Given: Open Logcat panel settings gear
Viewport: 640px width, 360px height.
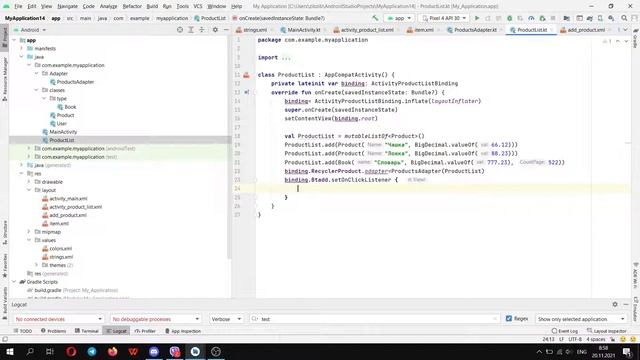Looking at the screenshot, I should 615,304.
